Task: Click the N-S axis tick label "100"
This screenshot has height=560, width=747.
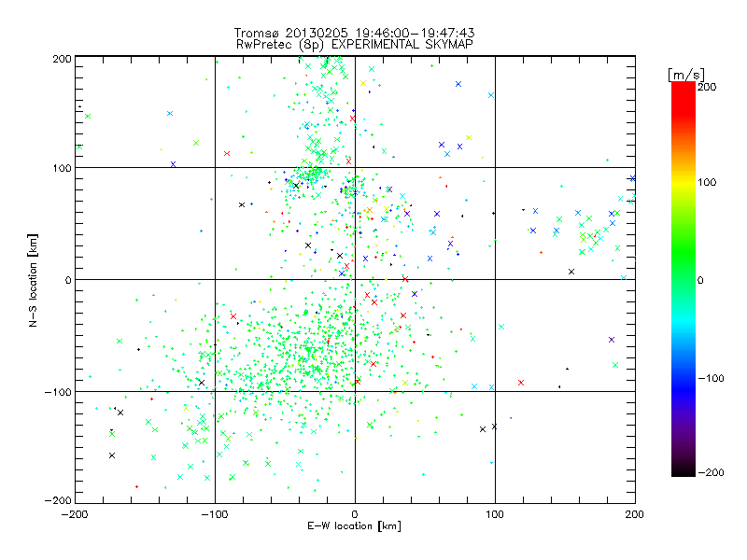Action: (62, 169)
